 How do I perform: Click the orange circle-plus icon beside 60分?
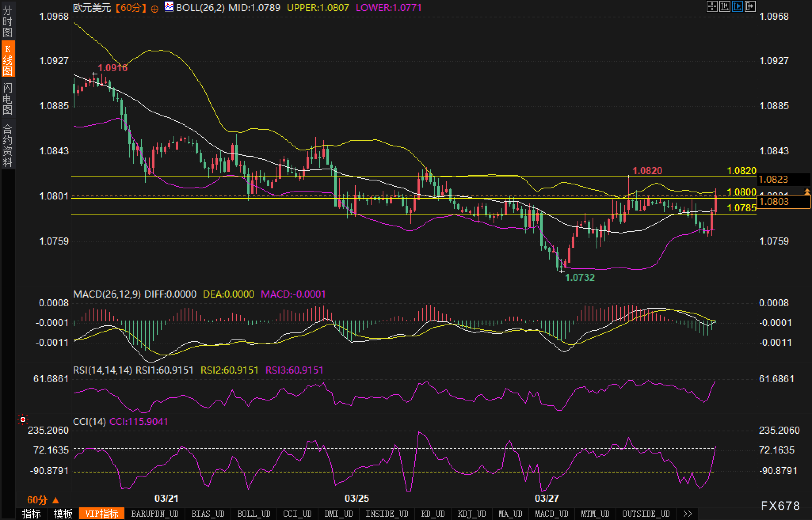click(x=155, y=8)
